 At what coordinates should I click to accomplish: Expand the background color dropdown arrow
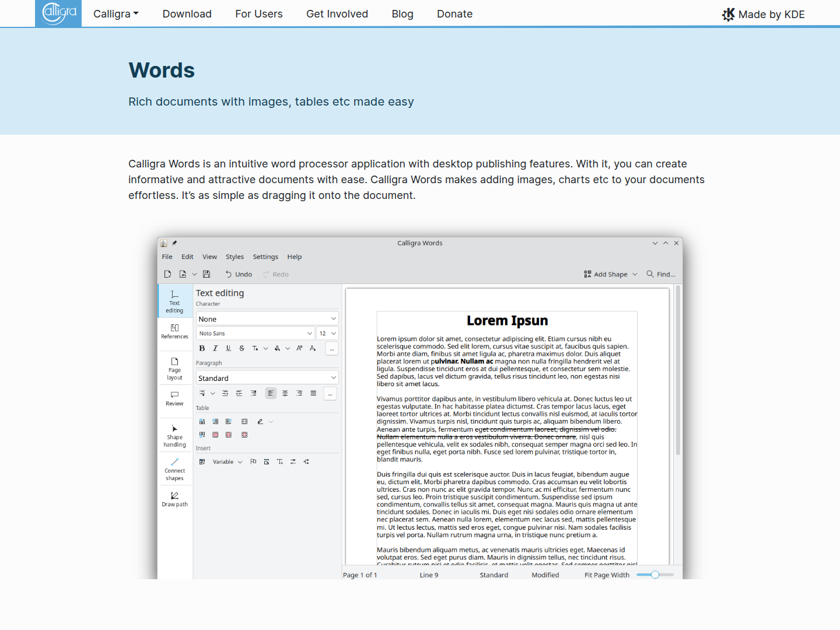pyautogui.click(x=288, y=348)
